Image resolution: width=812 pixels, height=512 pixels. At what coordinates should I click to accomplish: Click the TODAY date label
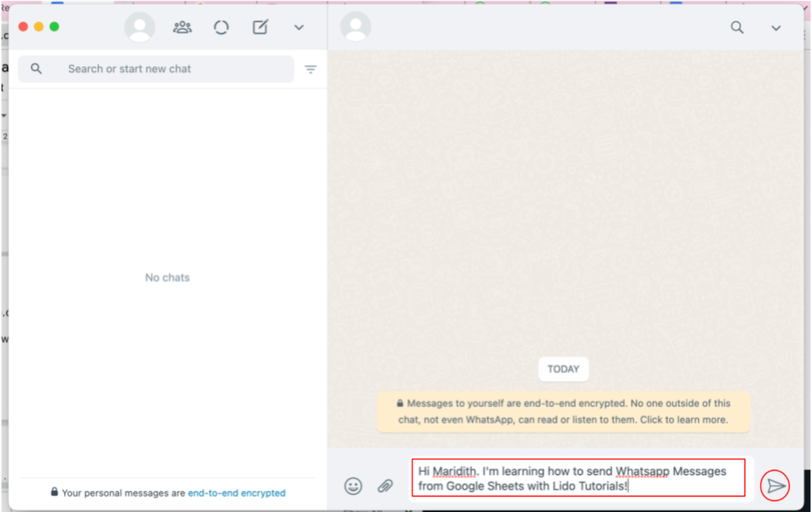[x=563, y=369]
